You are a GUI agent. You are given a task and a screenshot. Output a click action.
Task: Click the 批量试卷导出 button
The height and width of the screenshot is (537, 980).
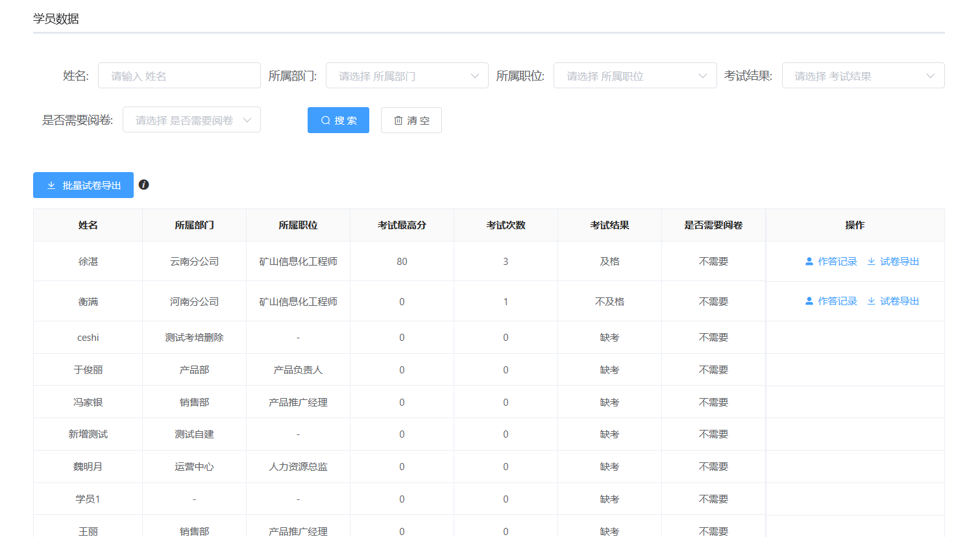pyautogui.click(x=83, y=185)
